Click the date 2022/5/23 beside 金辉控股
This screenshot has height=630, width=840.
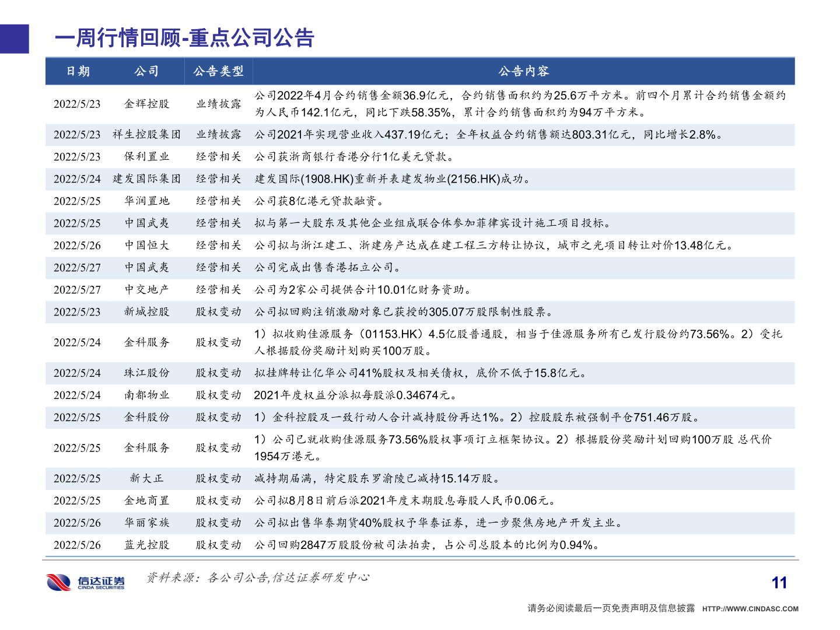click(77, 104)
